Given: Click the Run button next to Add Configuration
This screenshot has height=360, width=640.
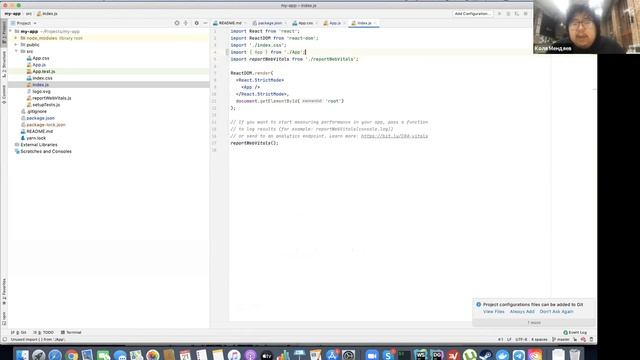Looking at the screenshot, I should [x=499, y=14].
